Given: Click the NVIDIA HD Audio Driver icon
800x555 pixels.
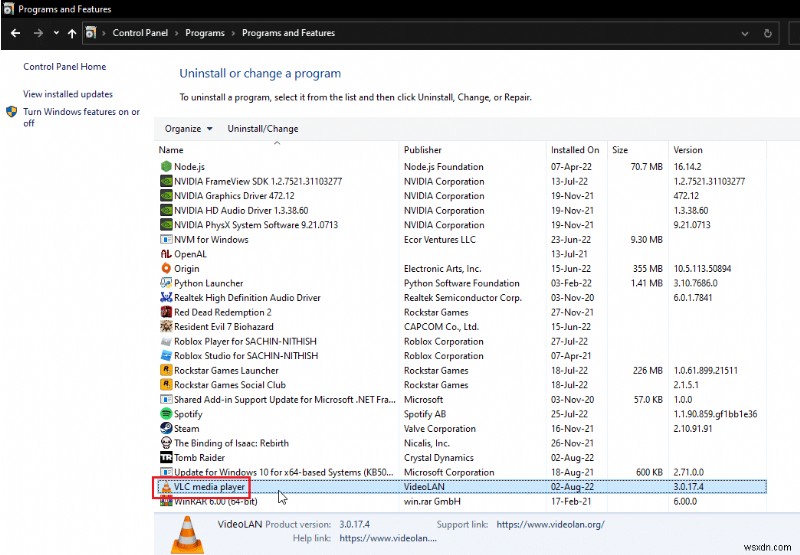Looking at the screenshot, I should point(166,210).
